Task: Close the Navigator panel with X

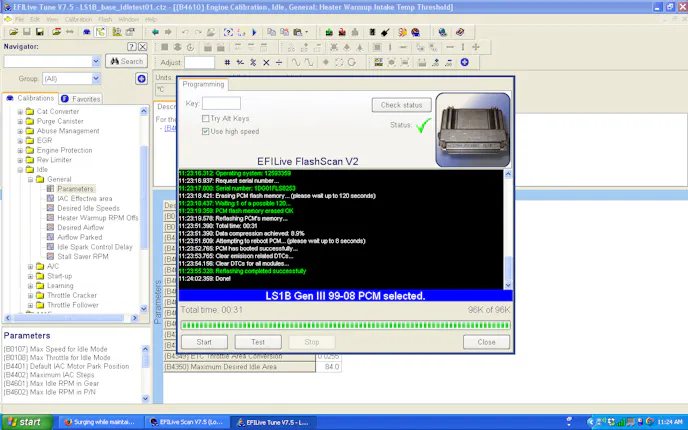Action: 143,47
